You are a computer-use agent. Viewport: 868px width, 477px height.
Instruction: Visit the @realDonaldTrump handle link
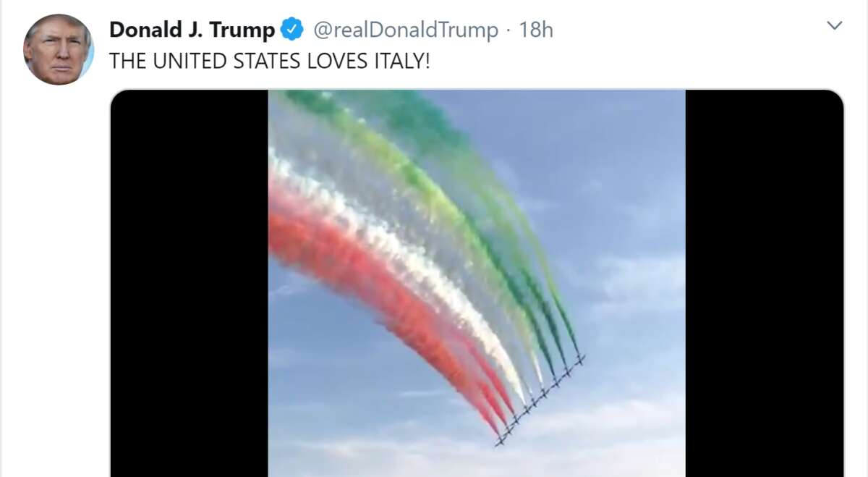click(406, 30)
